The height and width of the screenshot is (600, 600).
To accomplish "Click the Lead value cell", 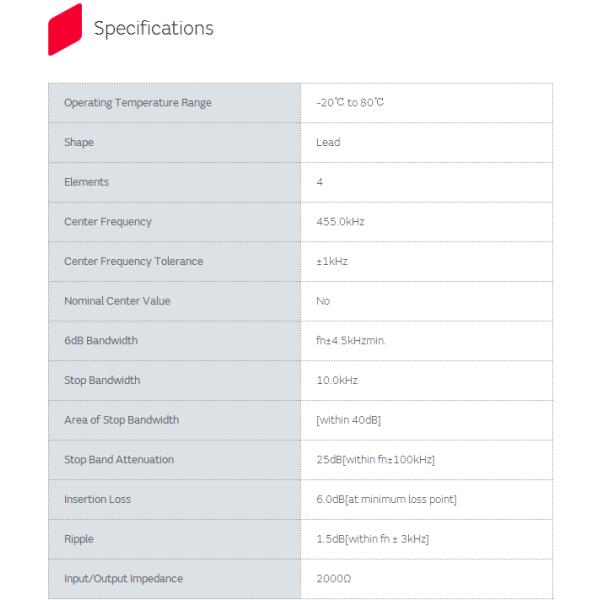I will tap(328, 142).
